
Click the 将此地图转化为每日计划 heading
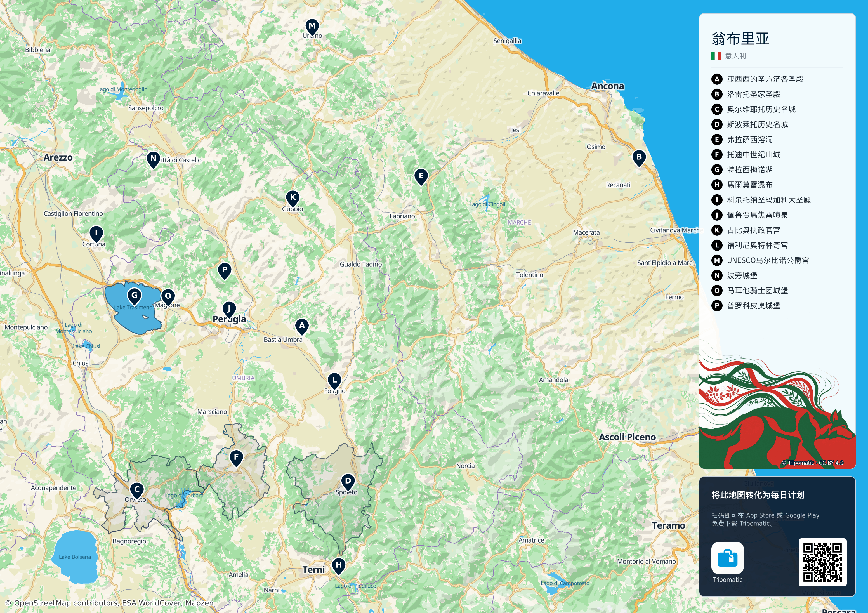click(758, 495)
